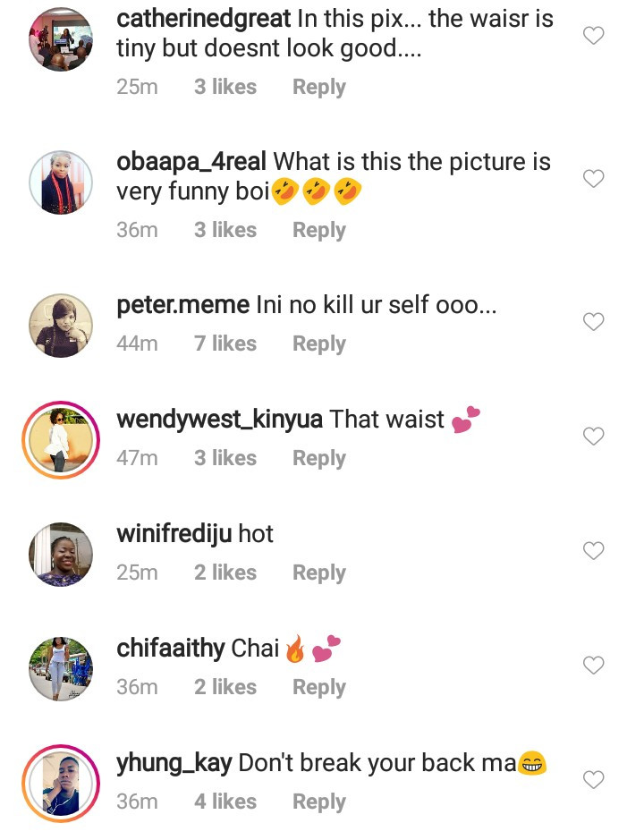Tap the heart beside chifaaithy's comment
The image size is (644, 840).
tap(594, 666)
